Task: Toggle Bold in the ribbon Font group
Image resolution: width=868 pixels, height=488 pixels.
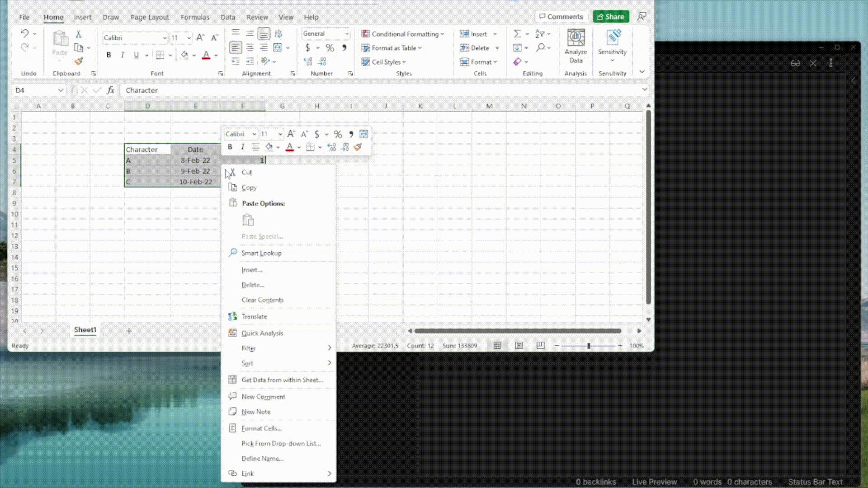Action: (x=108, y=55)
